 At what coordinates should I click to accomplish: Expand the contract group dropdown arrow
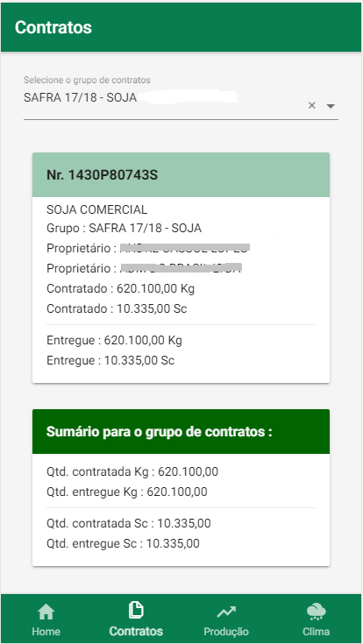pyautogui.click(x=331, y=106)
